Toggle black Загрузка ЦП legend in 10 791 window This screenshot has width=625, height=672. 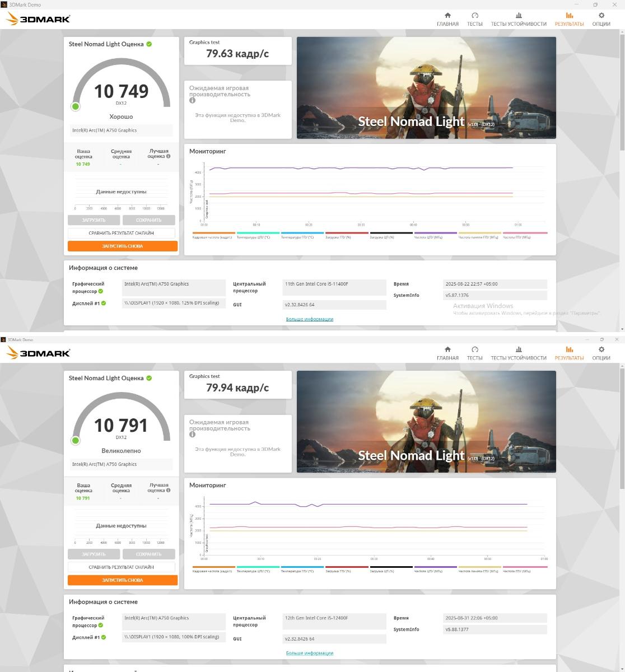point(391,569)
